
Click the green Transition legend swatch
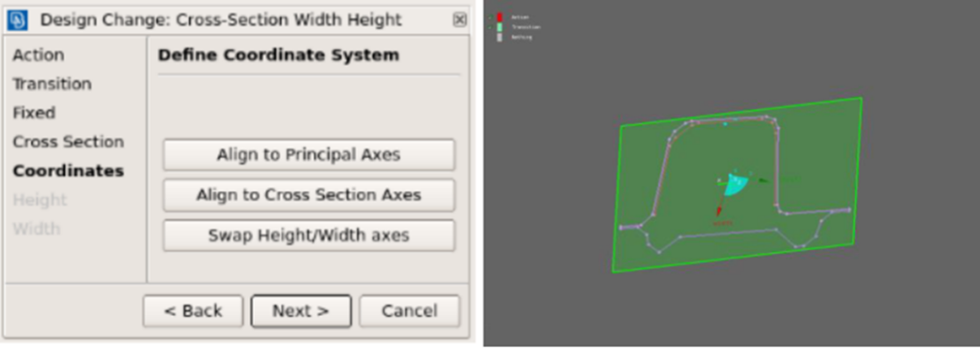coord(499,27)
